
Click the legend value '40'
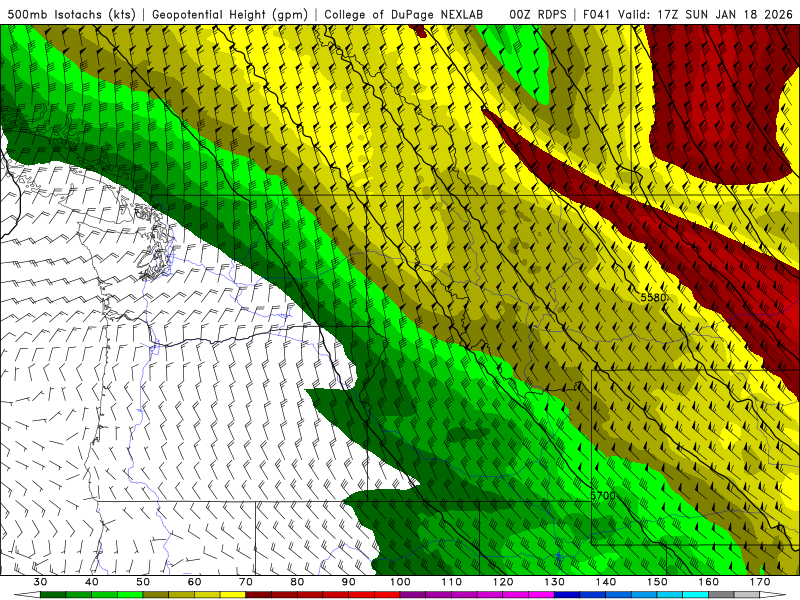92,582
